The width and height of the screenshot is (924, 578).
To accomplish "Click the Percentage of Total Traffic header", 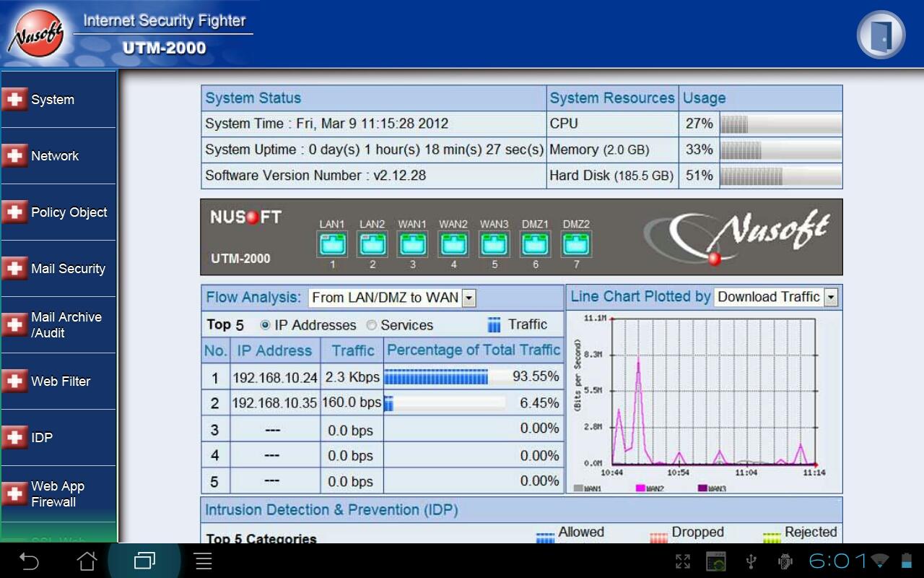I will tap(474, 350).
